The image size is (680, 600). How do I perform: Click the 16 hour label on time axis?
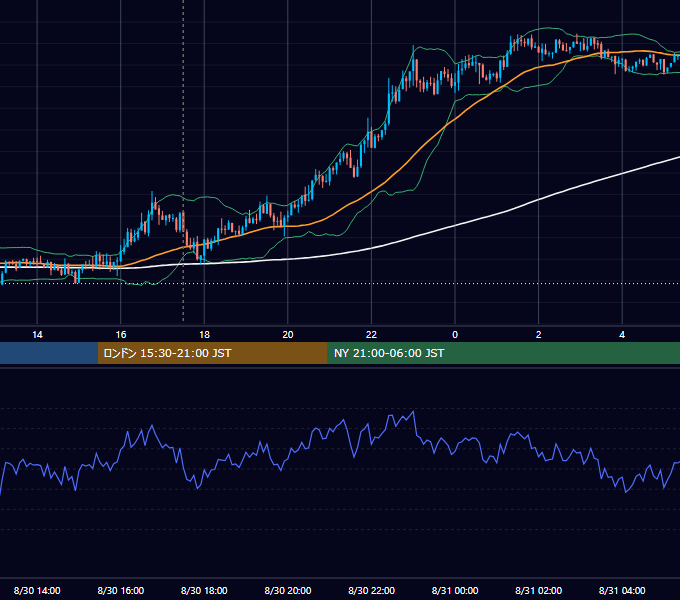(x=121, y=335)
